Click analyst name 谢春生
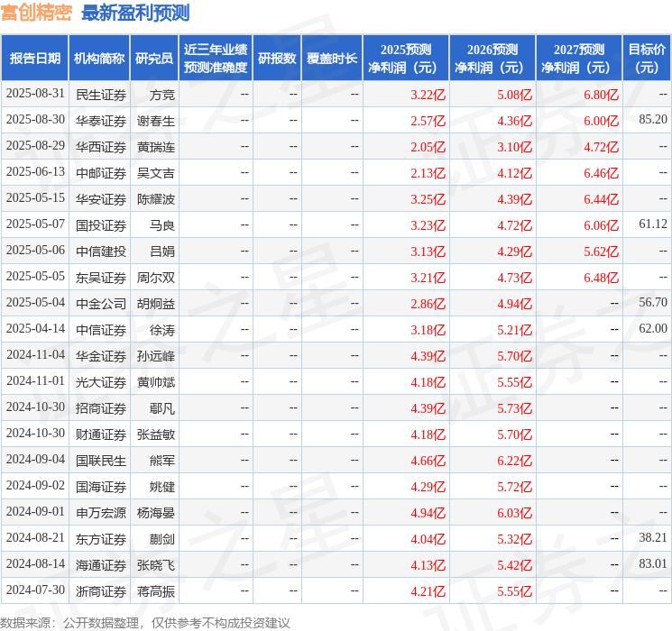This screenshot has height=631, width=672. (x=156, y=120)
